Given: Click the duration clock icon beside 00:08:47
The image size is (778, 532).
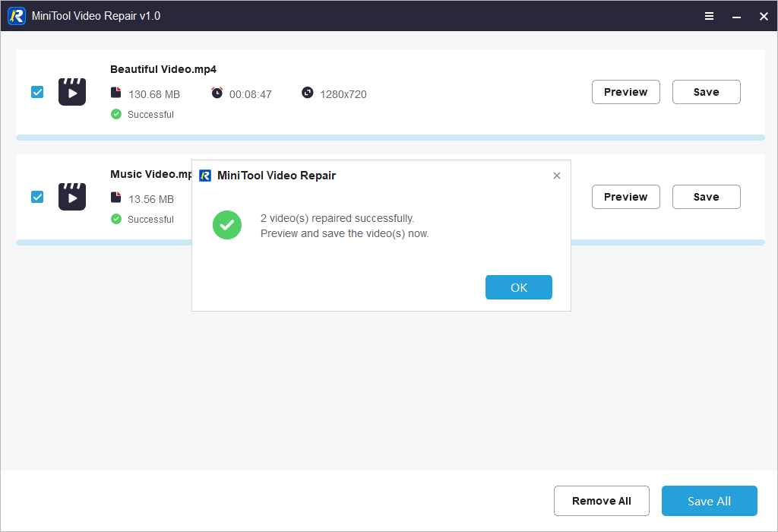Looking at the screenshot, I should 217,93.
